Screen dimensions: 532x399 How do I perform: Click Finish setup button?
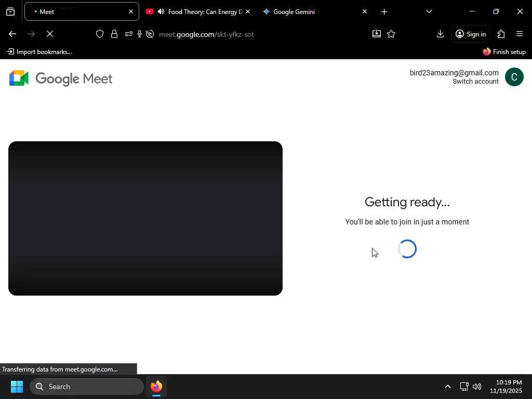[x=504, y=51]
